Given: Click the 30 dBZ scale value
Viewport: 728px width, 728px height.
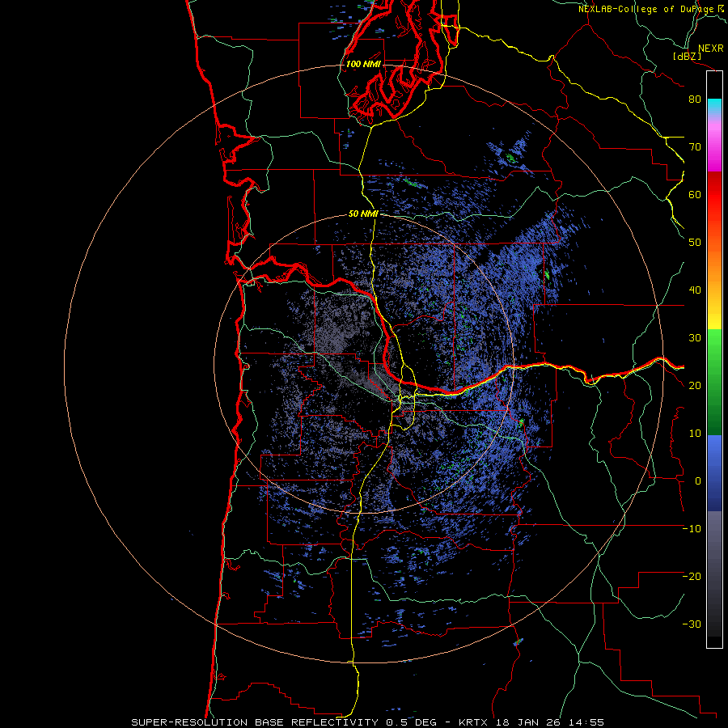Looking at the screenshot, I should click(x=695, y=338).
